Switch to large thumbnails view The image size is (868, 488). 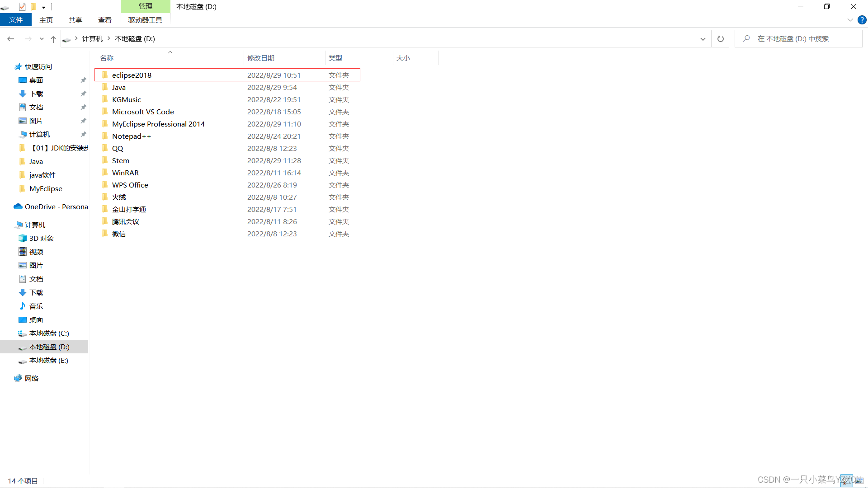(x=859, y=481)
